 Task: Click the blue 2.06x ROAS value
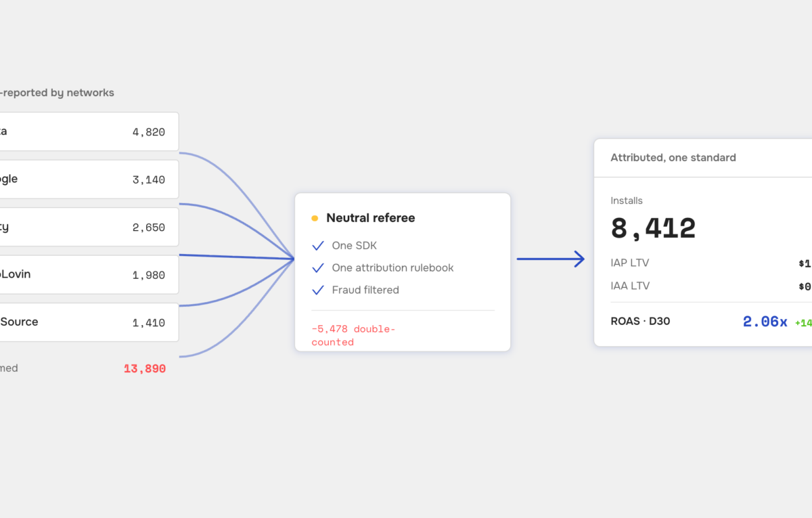[x=765, y=322]
